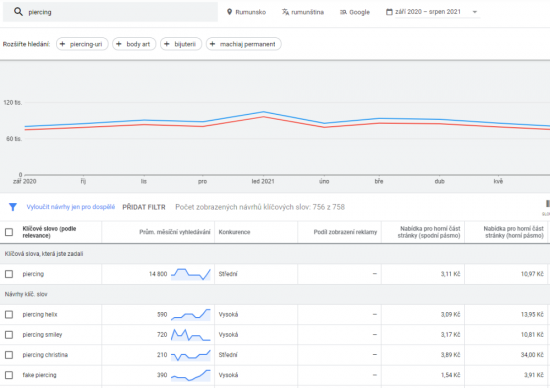
Task: Click the search magnifier icon
Action: 18,12
